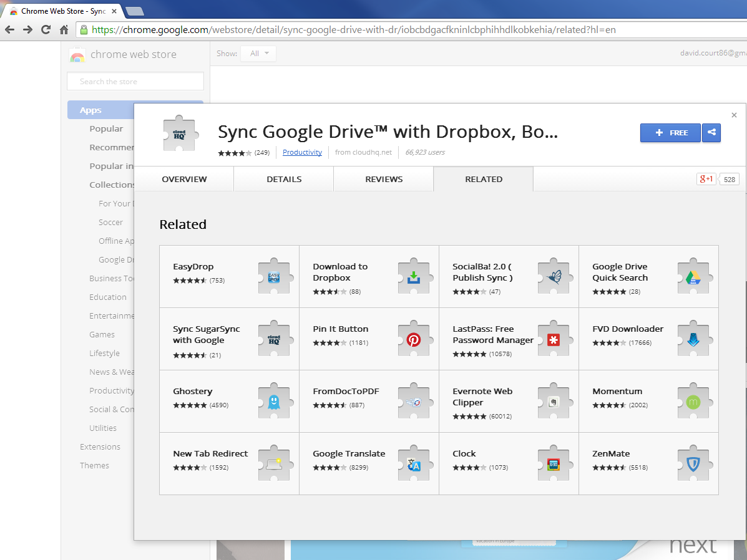The height and width of the screenshot is (560, 747).
Task: Click the ZenMate shield icon
Action: [693, 464]
